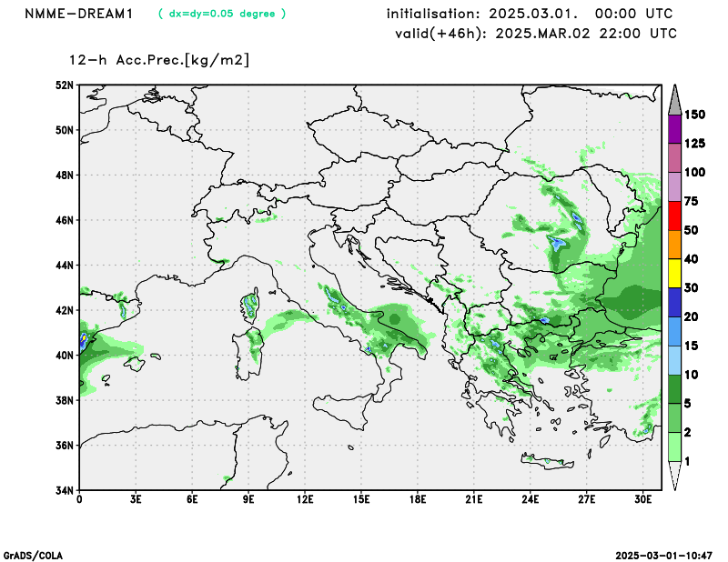Click the NMME-DREAM1 model title
The width and height of the screenshot is (728, 562).
coord(79,14)
